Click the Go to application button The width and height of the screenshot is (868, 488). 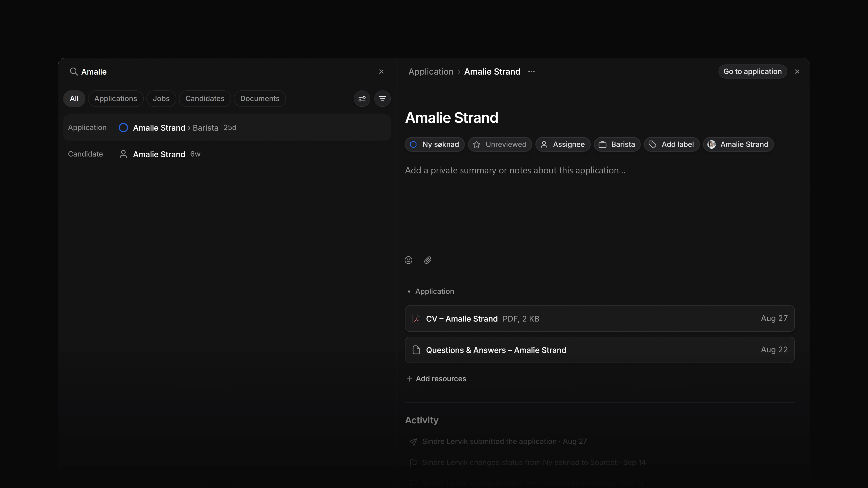(752, 71)
